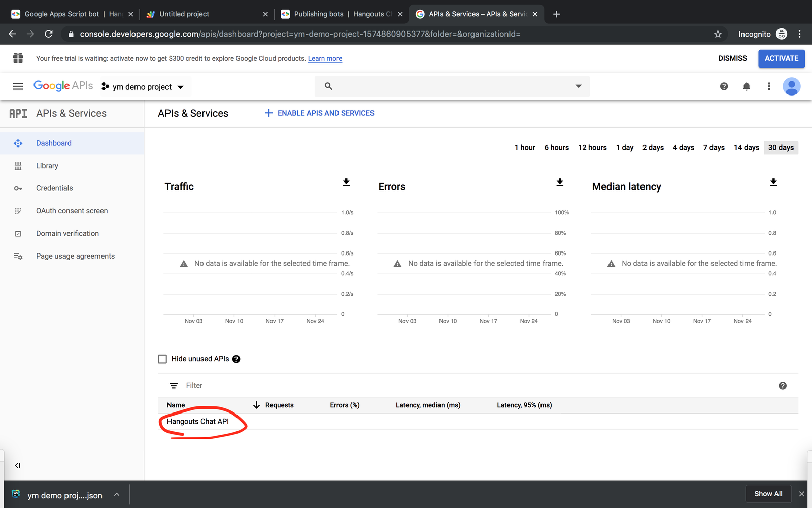Close the downloads bar
Viewport: 812px width, 508px height.
point(802,494)
